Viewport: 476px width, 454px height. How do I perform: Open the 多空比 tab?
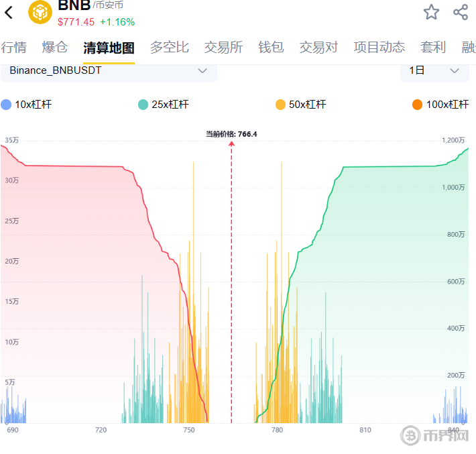(x=170, y=48)
